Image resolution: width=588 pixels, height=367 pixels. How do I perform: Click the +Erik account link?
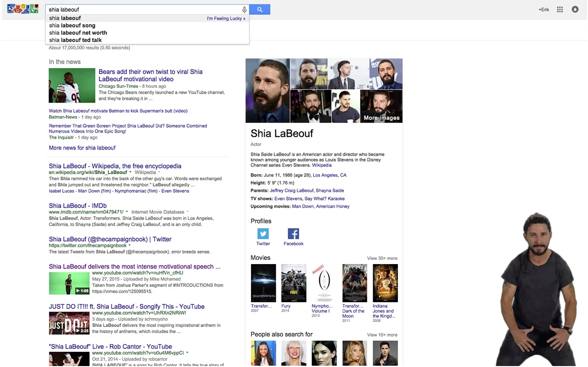click(x=544, y=10)
